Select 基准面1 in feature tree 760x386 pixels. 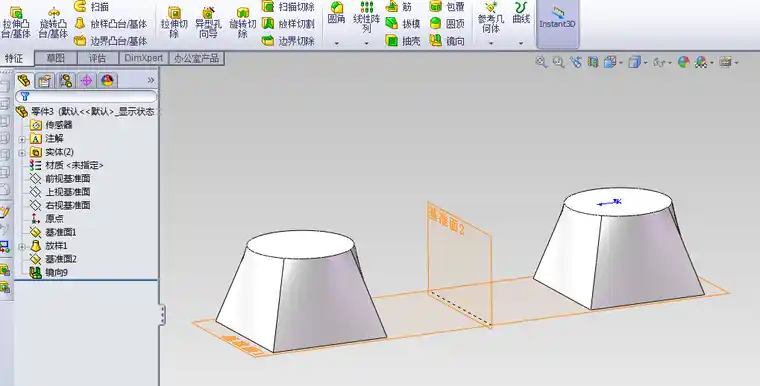53,232
